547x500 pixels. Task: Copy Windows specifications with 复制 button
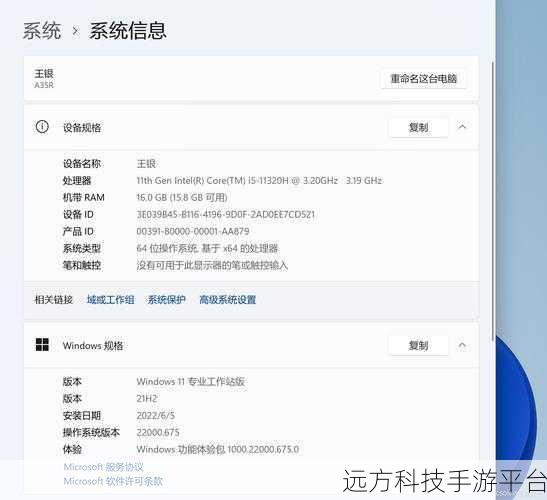pyautogui.click(x=418, y=345)
